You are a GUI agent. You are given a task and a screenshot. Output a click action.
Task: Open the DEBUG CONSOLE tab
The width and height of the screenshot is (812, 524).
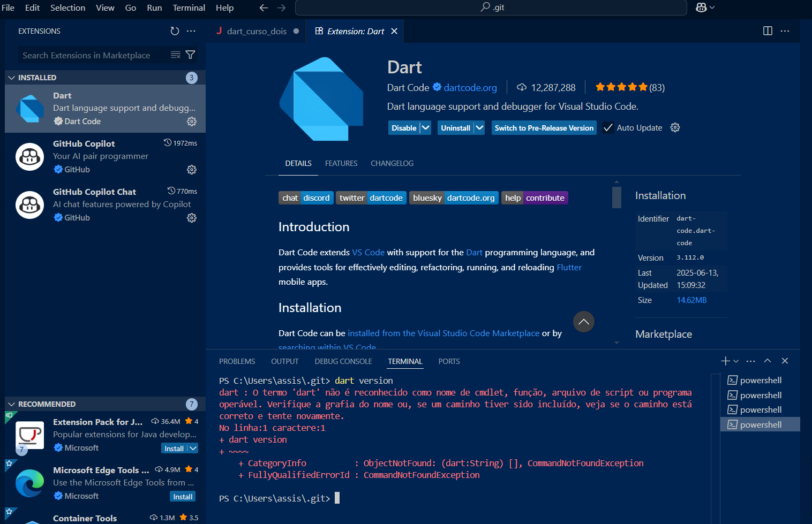[343, 361]
